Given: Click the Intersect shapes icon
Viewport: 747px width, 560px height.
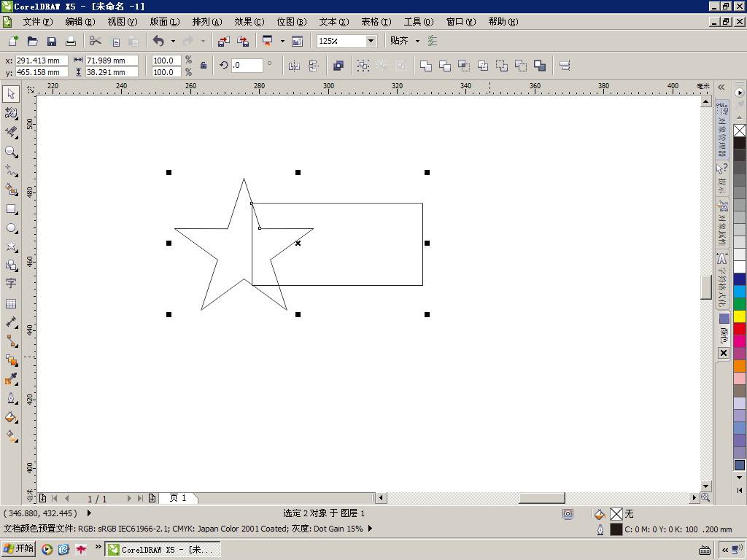Looking at the screenshot, I should 464,66.
